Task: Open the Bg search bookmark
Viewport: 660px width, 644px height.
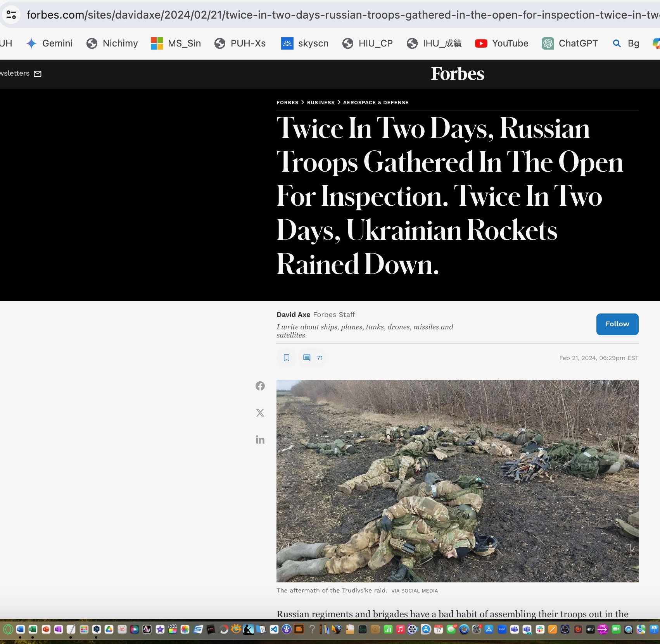Action: point(625,43)
